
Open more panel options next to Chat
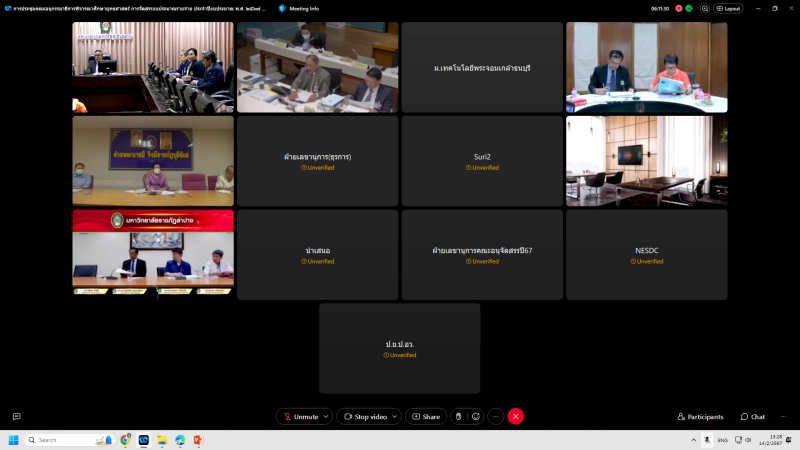click(x=782, y=416)
